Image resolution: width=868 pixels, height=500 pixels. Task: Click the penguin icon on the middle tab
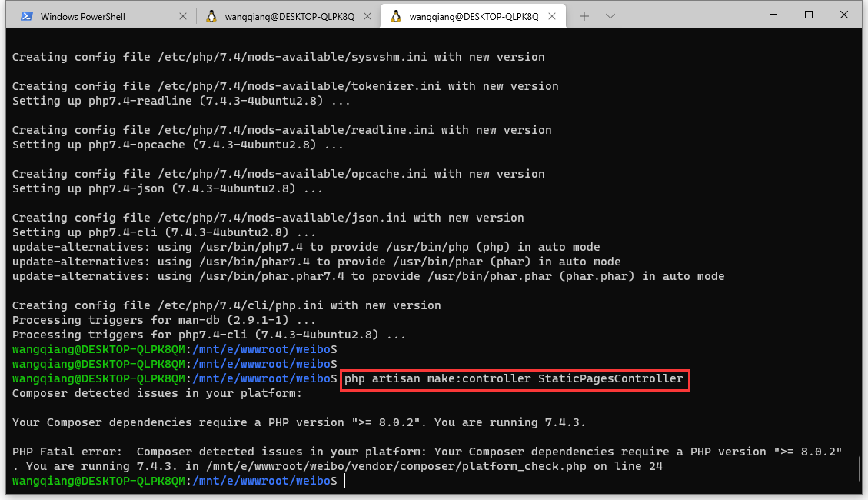click(x=211, y=16)
